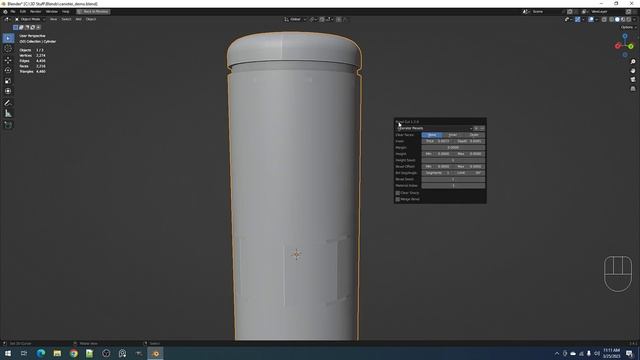Select the Annotate tool
This screenshot has width=640, height=360.
(8, 103)
